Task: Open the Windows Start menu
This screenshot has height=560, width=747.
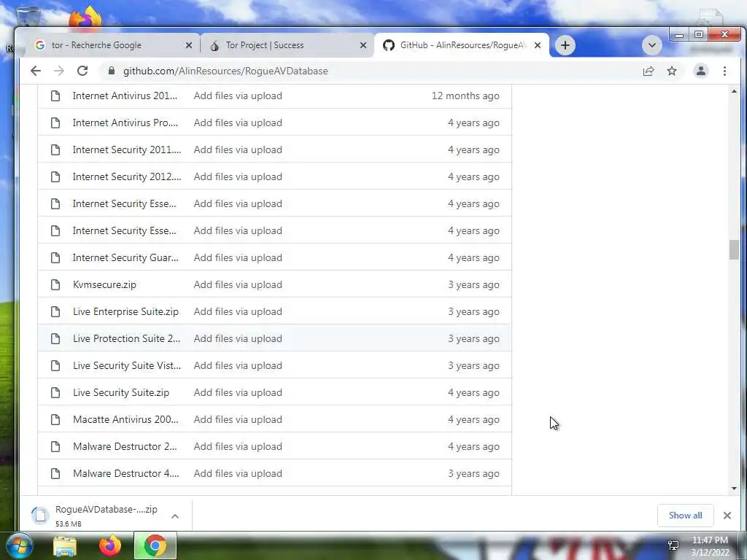Action: [19, 545]
